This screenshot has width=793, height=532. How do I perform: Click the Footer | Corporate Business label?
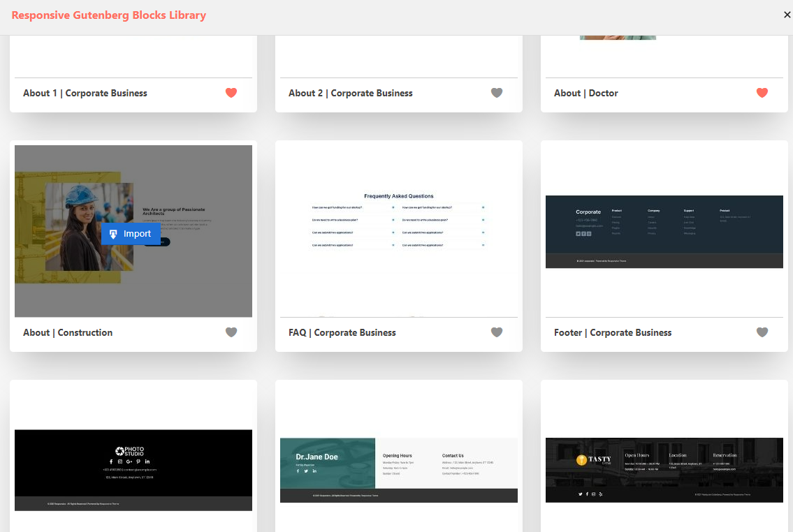pos(613,332)
